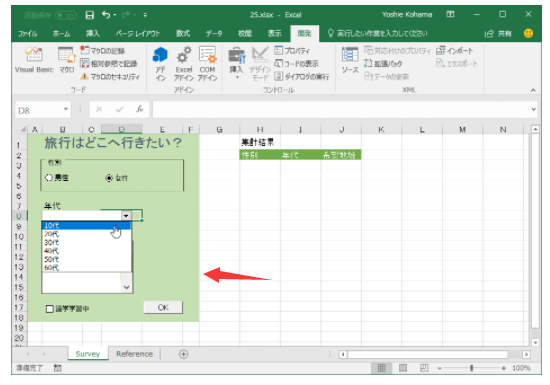Open the Survey sheet tab
The height and width of the screenshot is (385, 550).
pos(88,354)
